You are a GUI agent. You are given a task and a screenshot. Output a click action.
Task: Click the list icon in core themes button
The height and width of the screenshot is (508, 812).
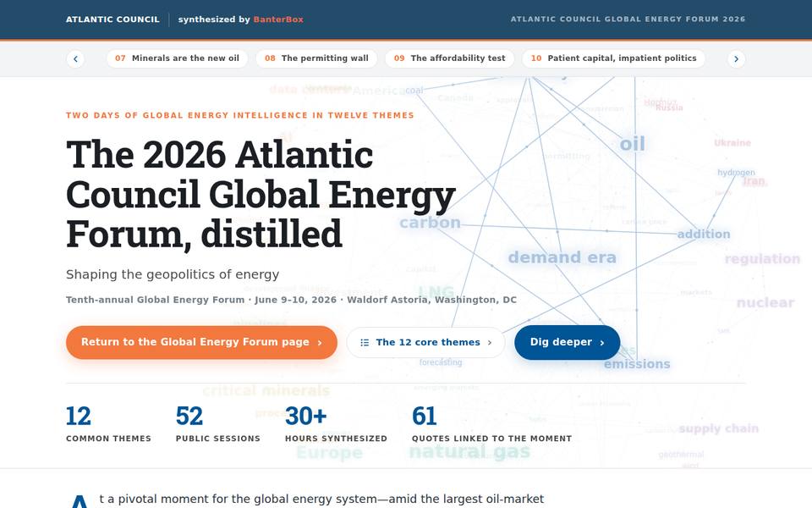365,343
